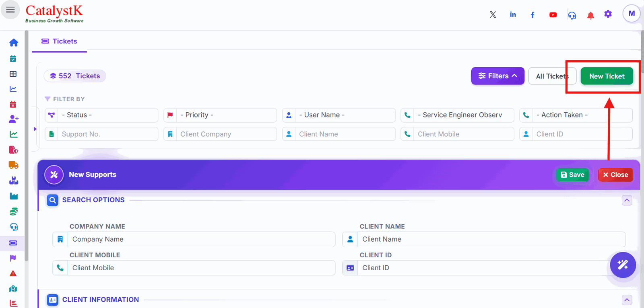
Task: Open the Service Engineer Observ dropdown
Action: point(457,115)
